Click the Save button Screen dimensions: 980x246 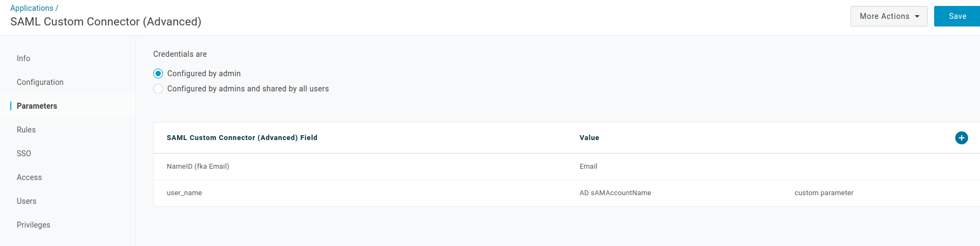957,16
